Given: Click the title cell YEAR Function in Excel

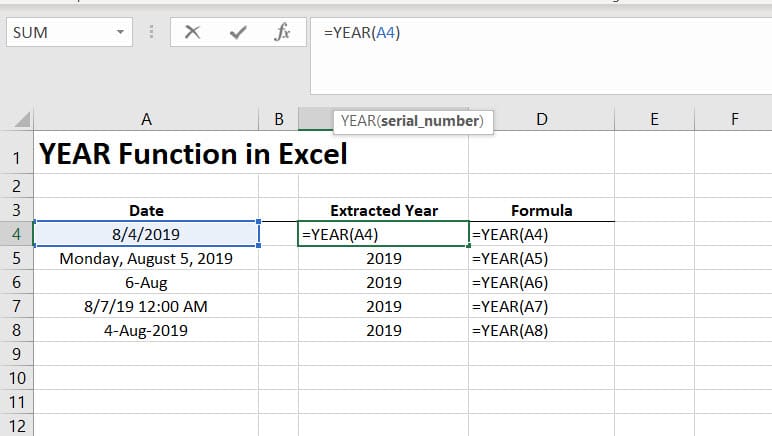Looking at the screenshot, I should click(193, 154).
